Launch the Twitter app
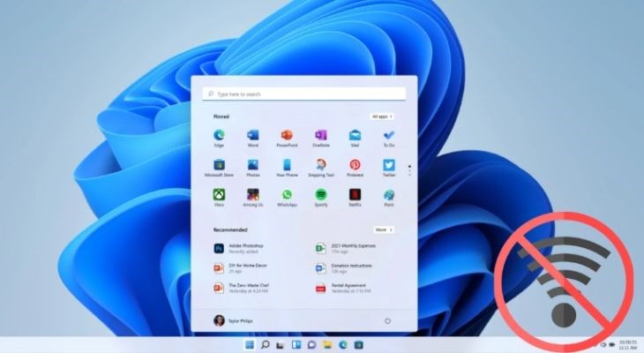The image size is (644, 353). point(389,168)
